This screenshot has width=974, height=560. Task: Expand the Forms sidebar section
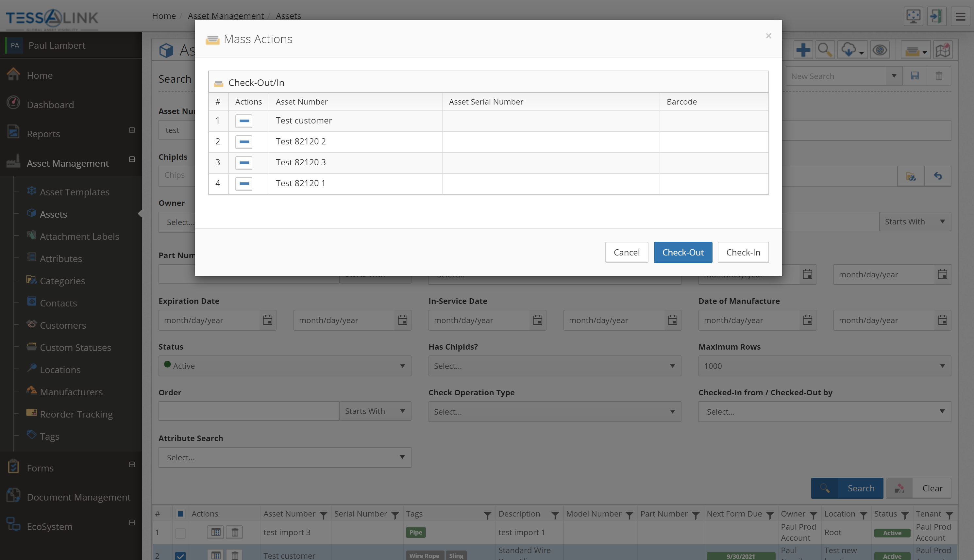point(132,464)
